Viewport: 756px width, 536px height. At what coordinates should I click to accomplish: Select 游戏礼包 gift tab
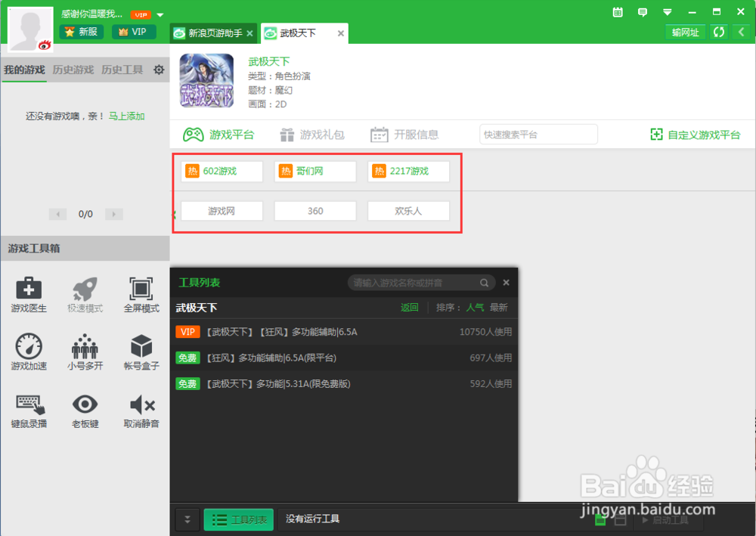(x=312, y=135)
